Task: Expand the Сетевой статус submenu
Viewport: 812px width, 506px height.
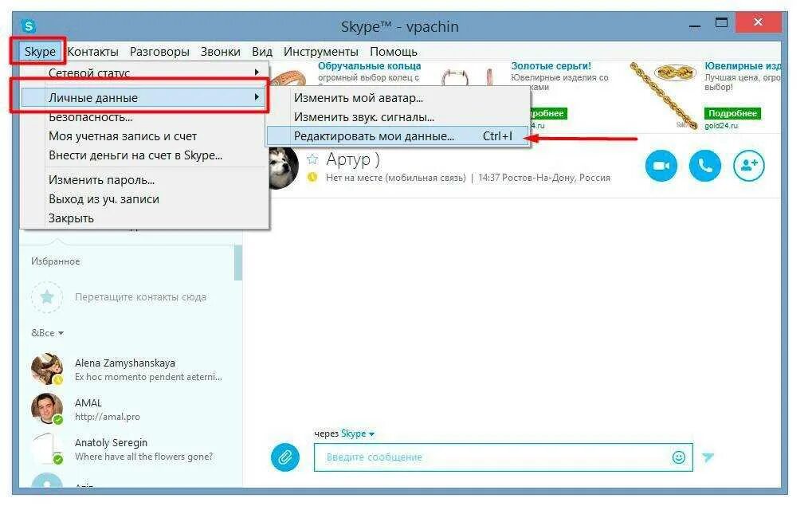Action: [x=144, y=73]
